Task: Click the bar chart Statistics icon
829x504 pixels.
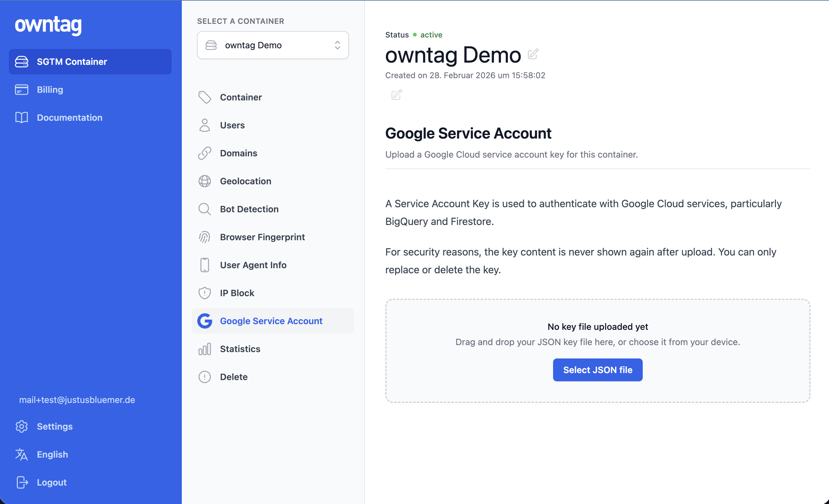Action: tap(205, 349)
